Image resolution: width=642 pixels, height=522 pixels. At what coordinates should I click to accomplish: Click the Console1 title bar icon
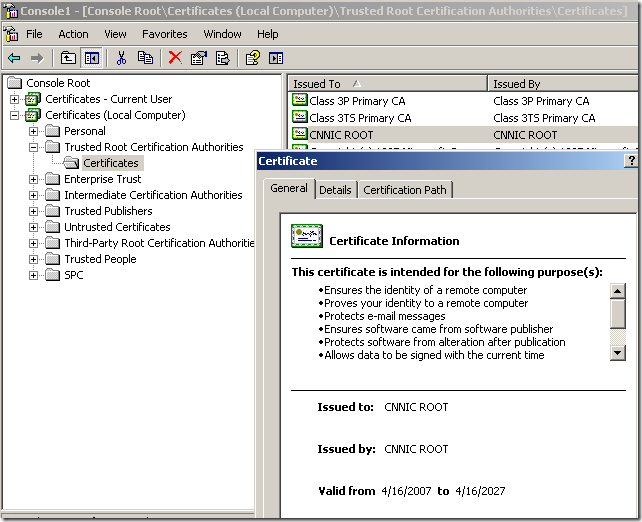tap(11, 10)
